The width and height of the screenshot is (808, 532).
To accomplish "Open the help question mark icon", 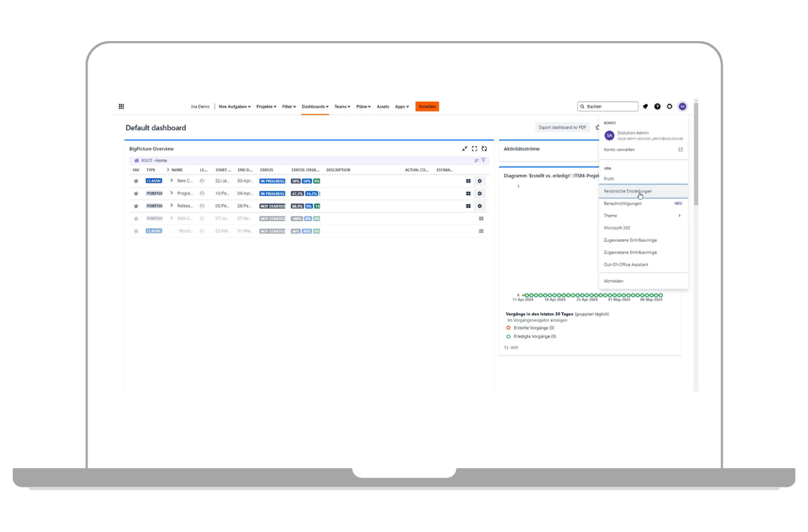I will [x=657, y=106].
